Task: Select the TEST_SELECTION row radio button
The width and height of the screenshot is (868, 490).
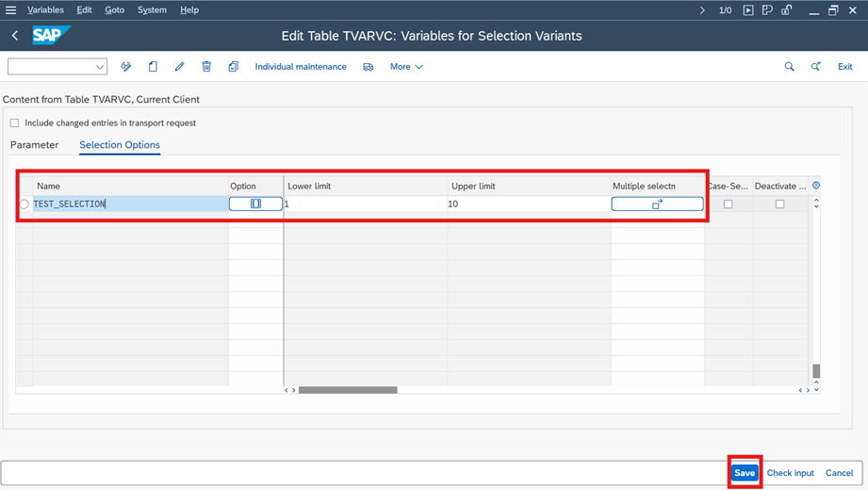Action: [25, 204]
